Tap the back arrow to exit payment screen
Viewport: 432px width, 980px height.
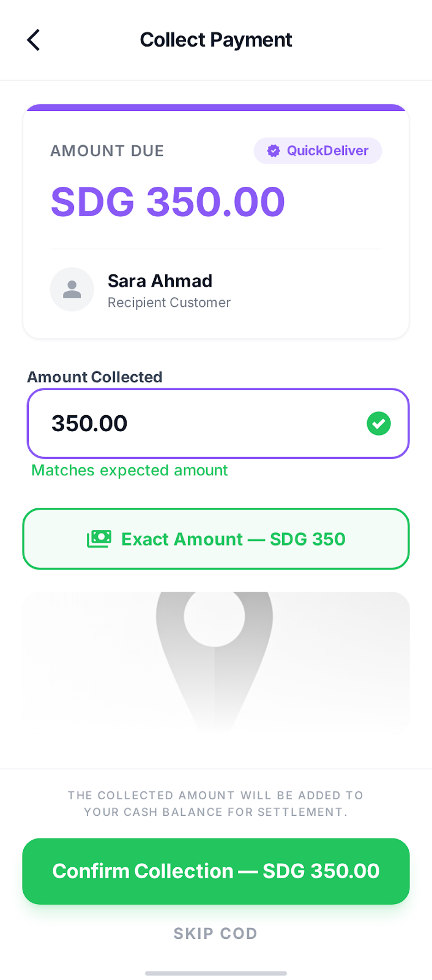click(34, 39)
